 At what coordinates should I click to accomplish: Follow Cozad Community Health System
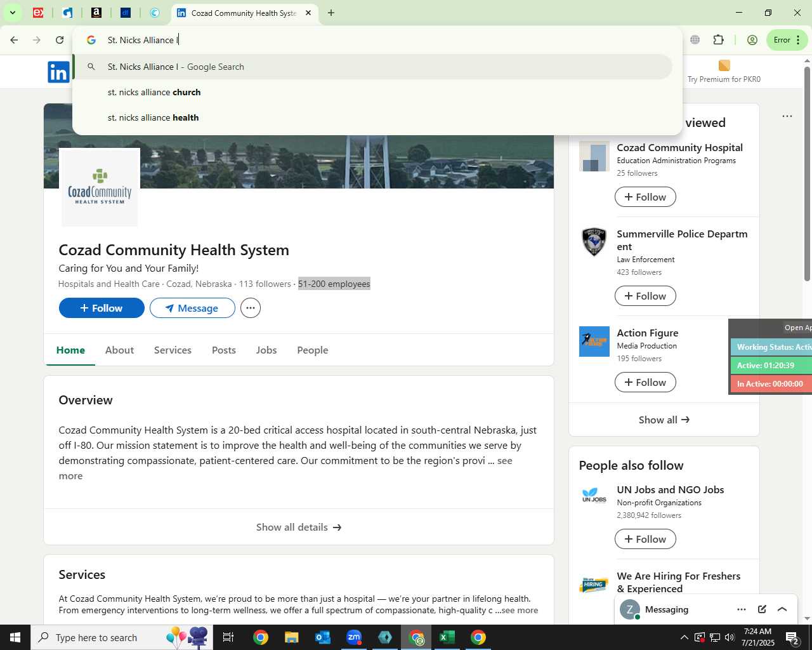[101, 308]
